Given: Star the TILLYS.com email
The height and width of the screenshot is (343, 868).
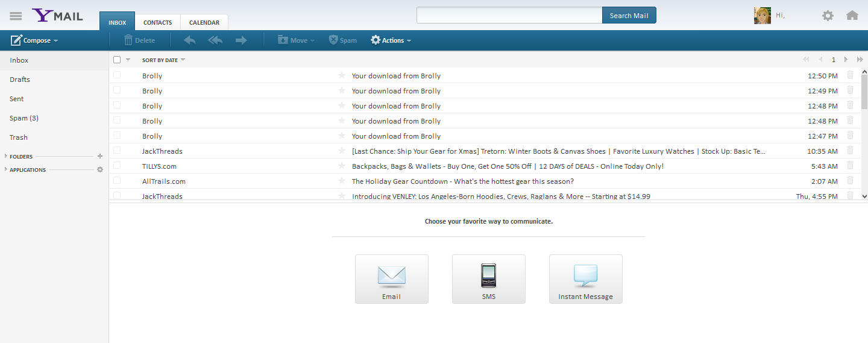Looking at the screenshot, I should tap(342, 166).
